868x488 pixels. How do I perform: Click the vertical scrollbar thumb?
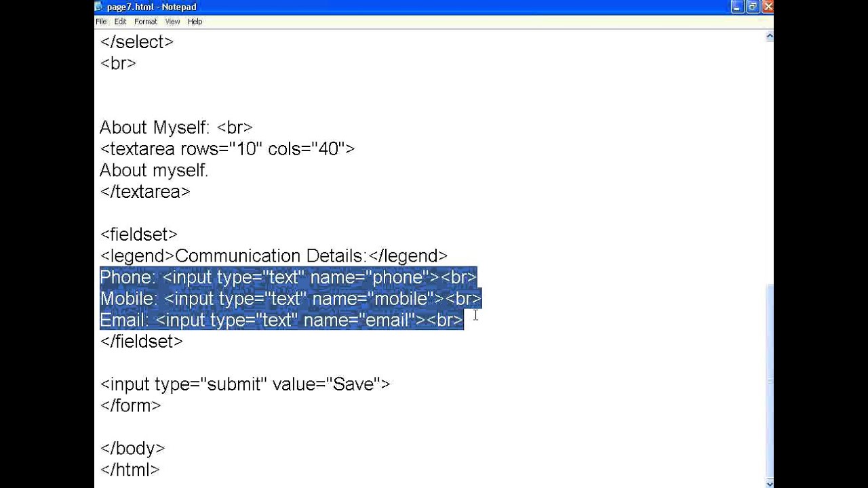pyautogui.click(x=769, y=380)
